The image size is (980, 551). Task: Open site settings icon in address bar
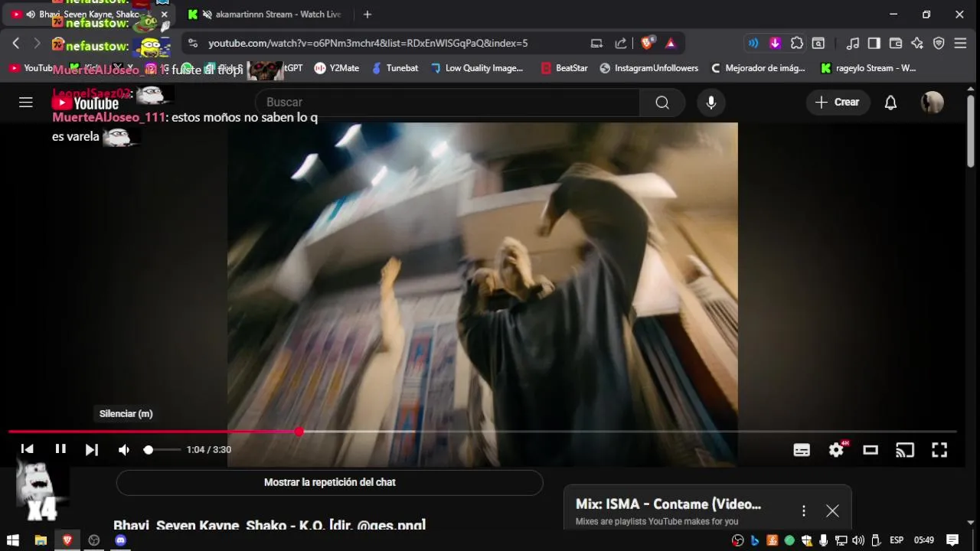[x=192, y=44]
